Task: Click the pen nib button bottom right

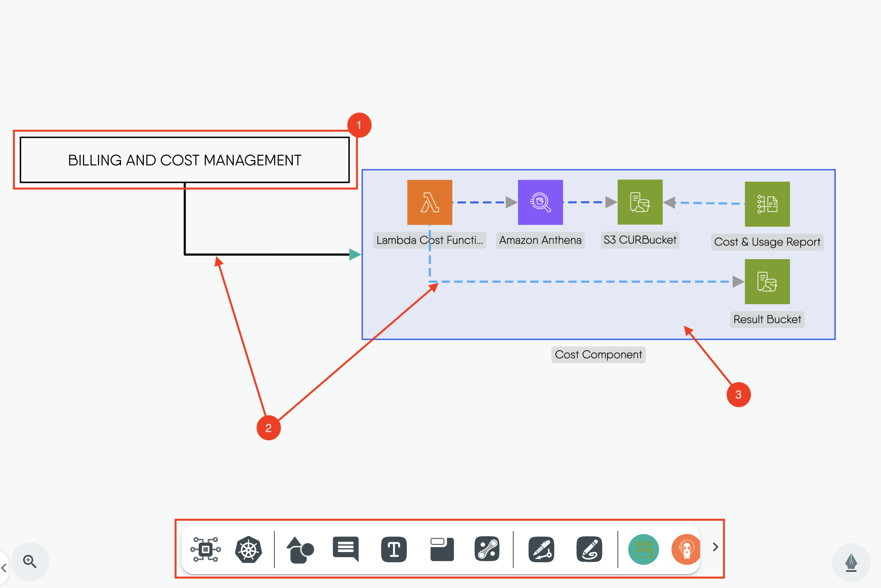Action: click(x=851, y=562)
